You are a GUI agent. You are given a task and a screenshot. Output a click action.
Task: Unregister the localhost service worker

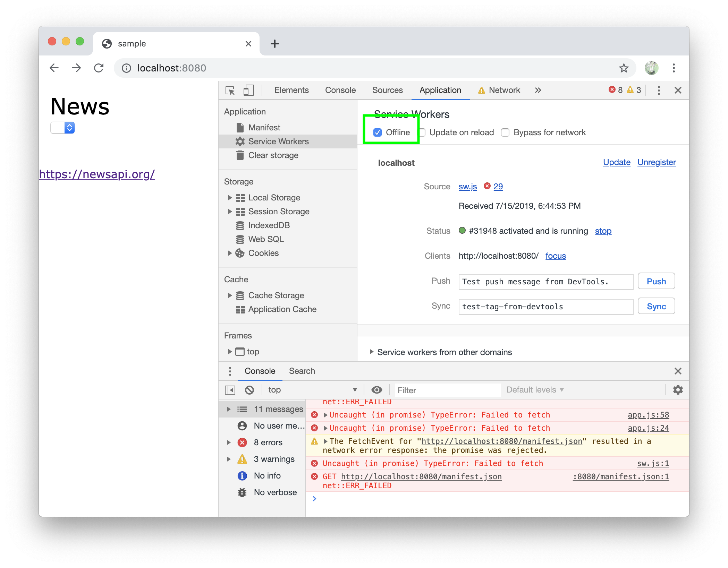click(x=656, y=162)
